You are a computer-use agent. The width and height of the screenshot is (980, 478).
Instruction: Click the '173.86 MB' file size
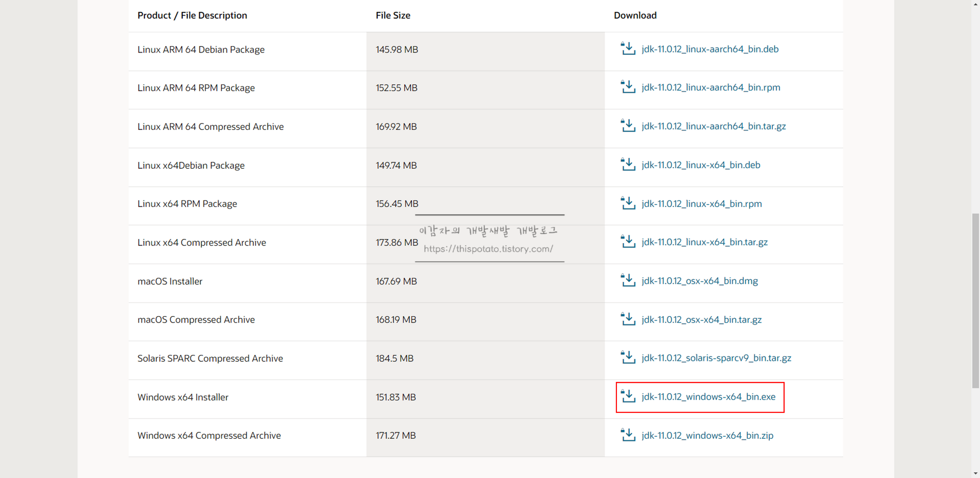point(397,242)
